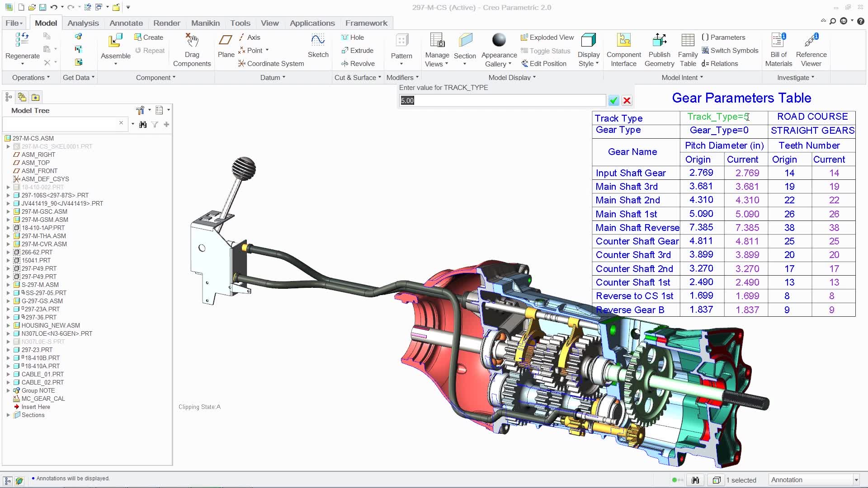This screenshot has height=488, width=868.
Task: Accept the TRACK_TYPE value with green checkmark
Action: pyautogui.click(x=613, y=100)
